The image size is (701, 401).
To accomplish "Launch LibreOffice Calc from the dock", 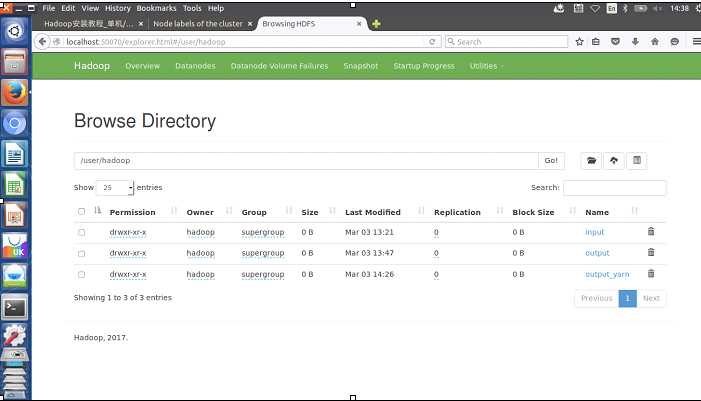I will pyautogui.click(x=15, y=185).
